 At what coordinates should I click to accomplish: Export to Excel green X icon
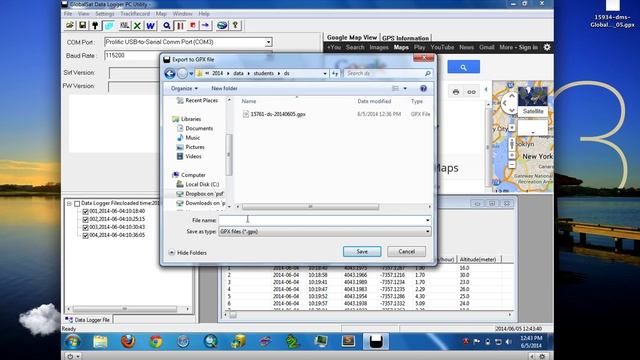(138, 26)
